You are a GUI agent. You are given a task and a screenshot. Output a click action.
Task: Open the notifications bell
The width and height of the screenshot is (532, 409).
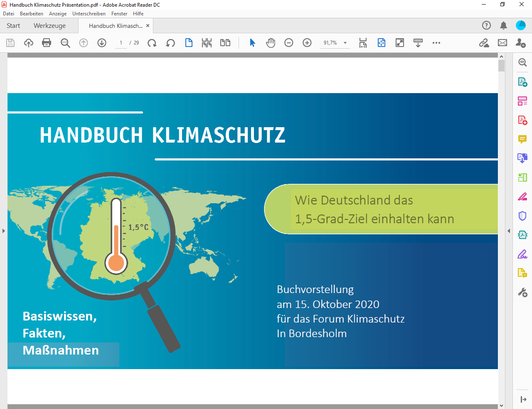pyautogui.click(x=503, y=25)
